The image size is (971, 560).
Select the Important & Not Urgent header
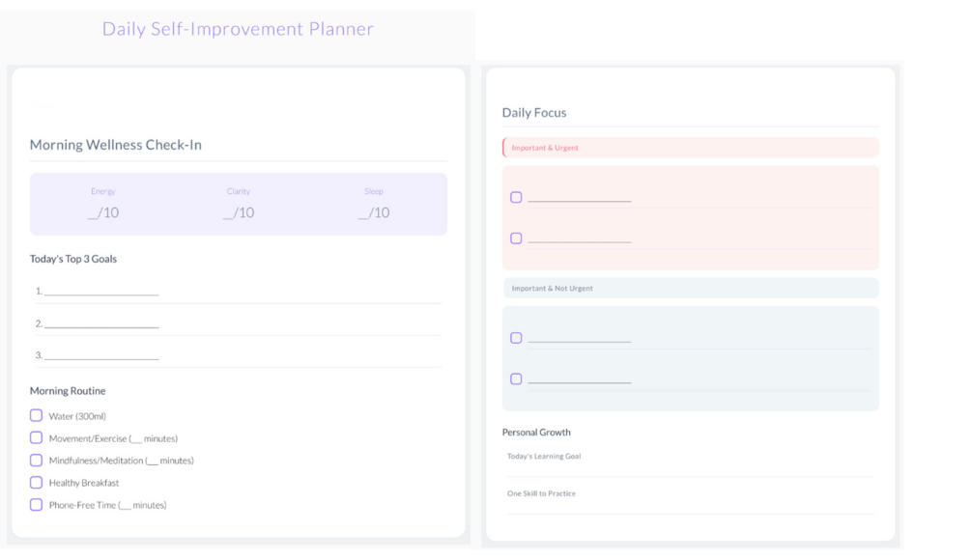(690, 288)
